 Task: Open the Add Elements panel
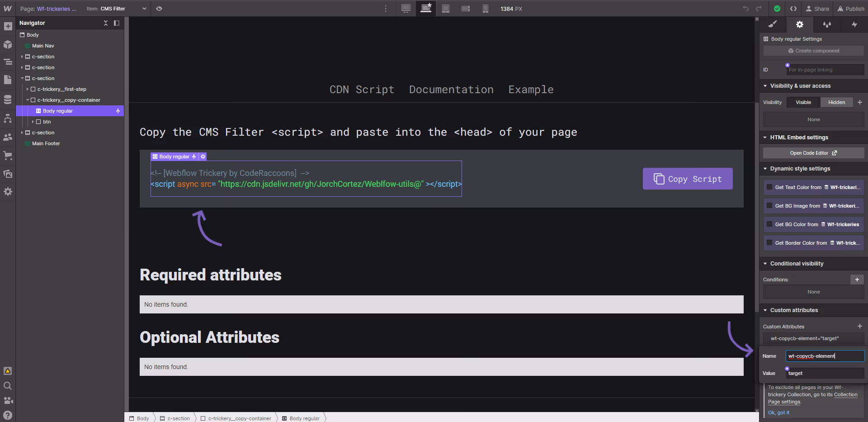[8, 26]
